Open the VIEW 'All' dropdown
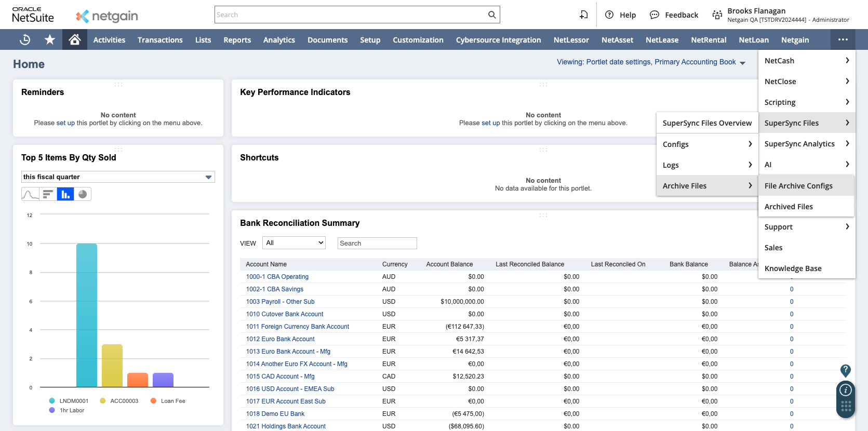The image size is (868, 431). coord(294,243)
